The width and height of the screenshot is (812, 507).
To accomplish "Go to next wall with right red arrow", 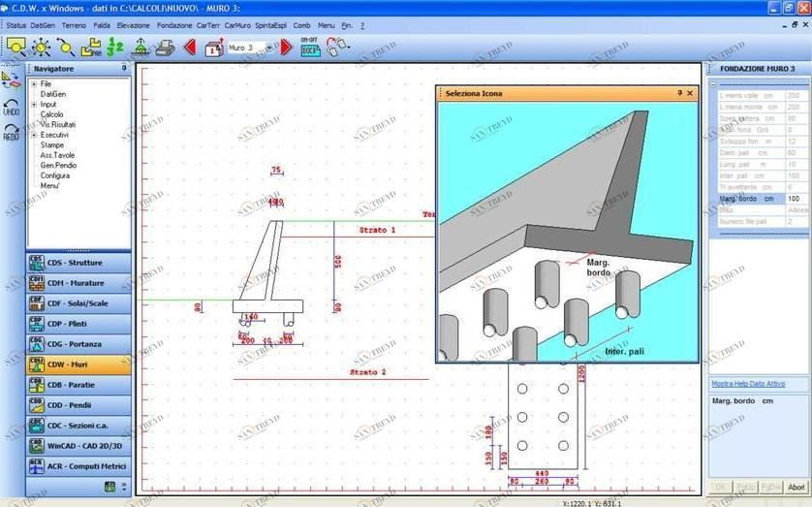I will click(x=286, y=47).
